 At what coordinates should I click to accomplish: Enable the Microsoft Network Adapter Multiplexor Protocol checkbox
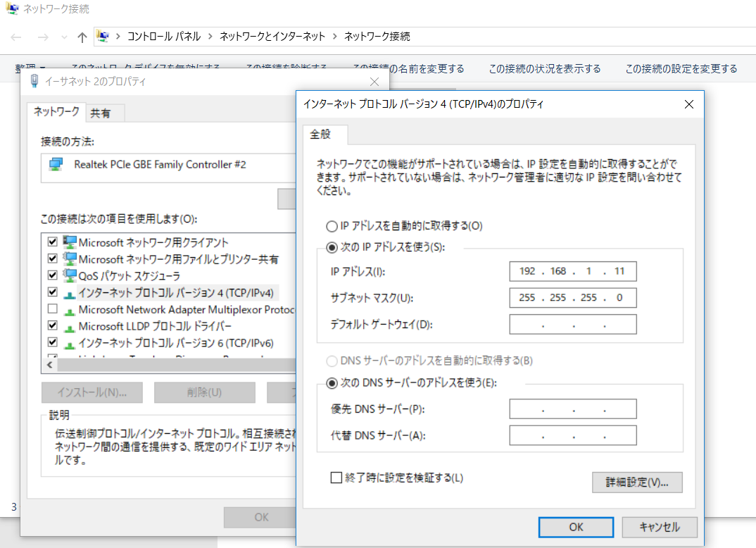coord(52,309)
